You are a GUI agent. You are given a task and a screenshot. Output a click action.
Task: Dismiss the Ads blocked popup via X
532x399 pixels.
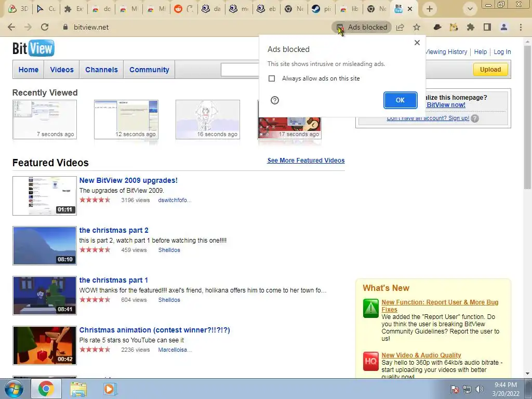point(417,43)
